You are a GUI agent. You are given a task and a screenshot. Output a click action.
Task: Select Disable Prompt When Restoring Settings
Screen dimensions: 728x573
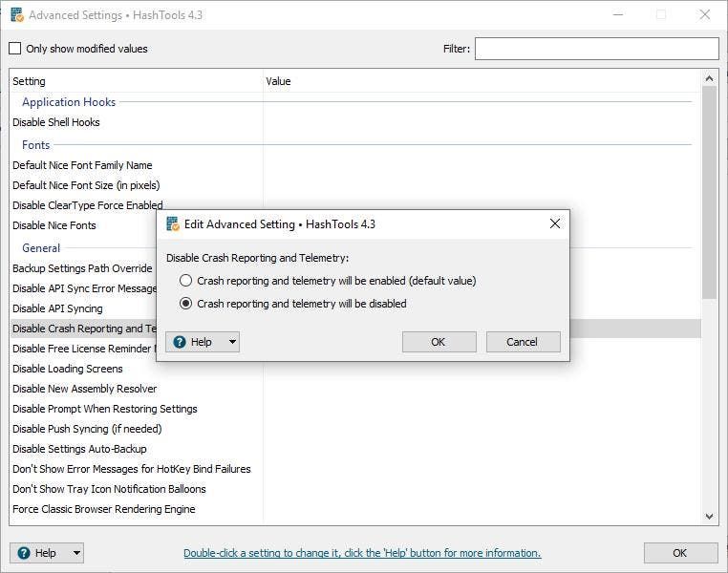click(105, 409)
